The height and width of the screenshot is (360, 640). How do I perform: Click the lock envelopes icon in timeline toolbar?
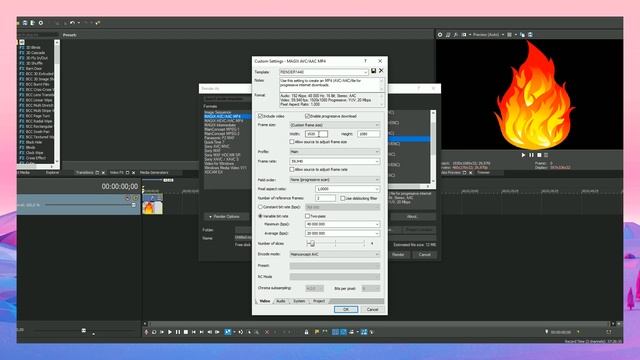coord(306,332)
